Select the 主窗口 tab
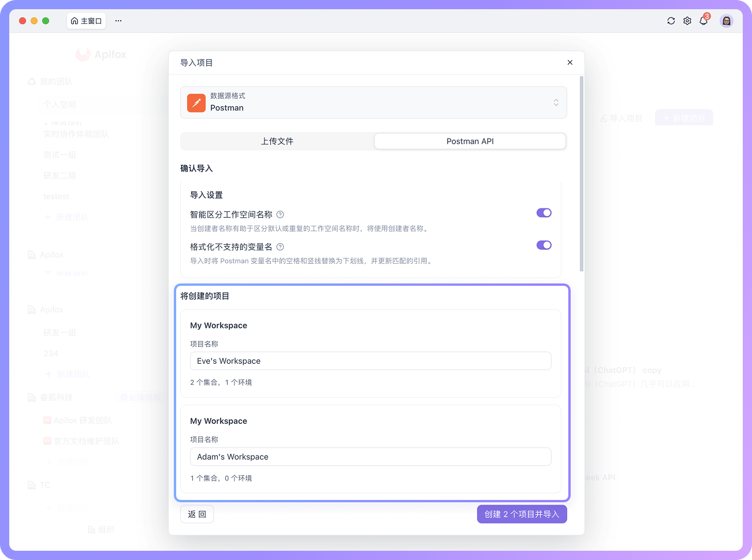 coord(86,21)
